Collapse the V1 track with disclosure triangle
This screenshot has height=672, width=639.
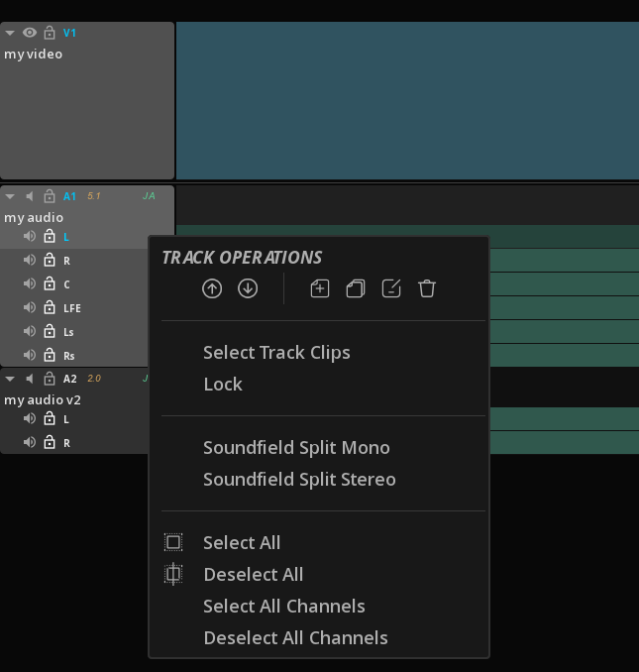point(10,33)
